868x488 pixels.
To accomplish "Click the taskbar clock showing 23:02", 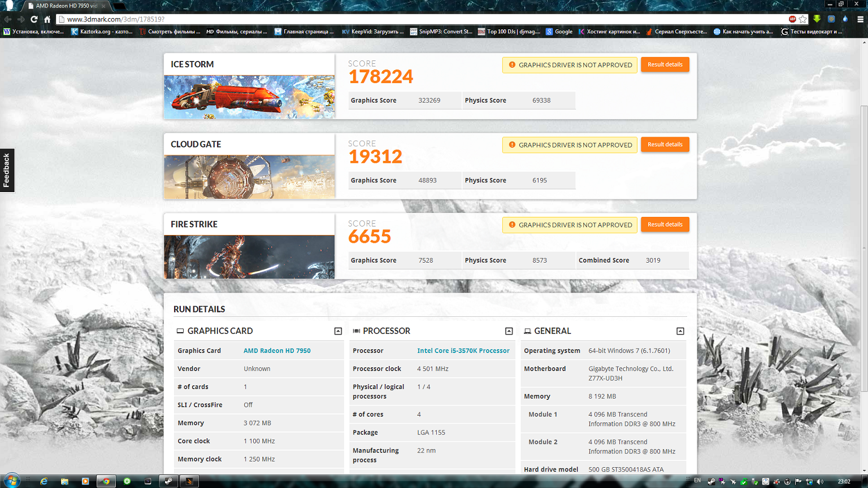I will tap(844, 481).
